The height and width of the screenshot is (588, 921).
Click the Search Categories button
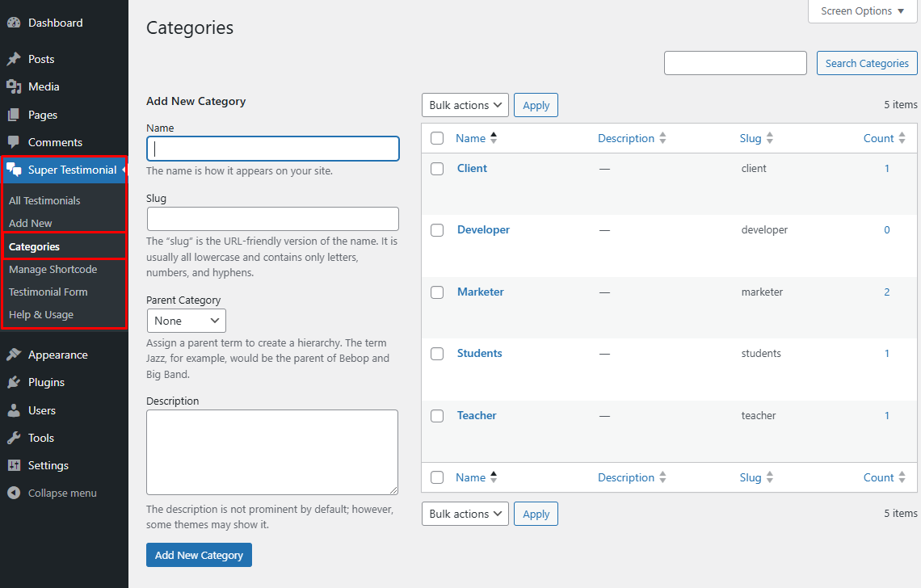pyautogui.click(x=866, y=63)
